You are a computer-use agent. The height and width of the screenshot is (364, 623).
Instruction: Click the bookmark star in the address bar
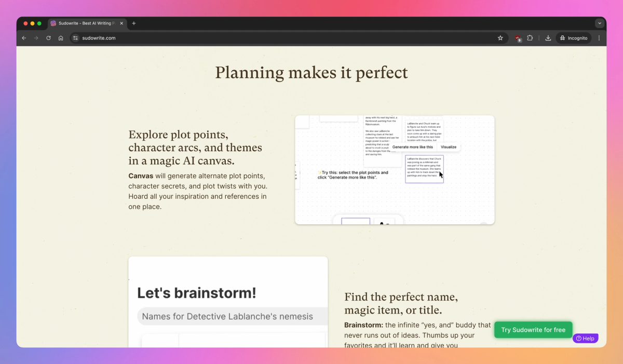pos(500,38)
